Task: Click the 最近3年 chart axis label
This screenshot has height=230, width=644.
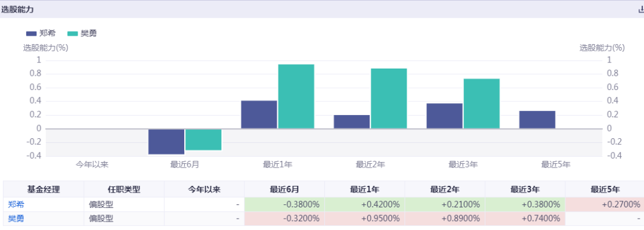Action: 463,165
